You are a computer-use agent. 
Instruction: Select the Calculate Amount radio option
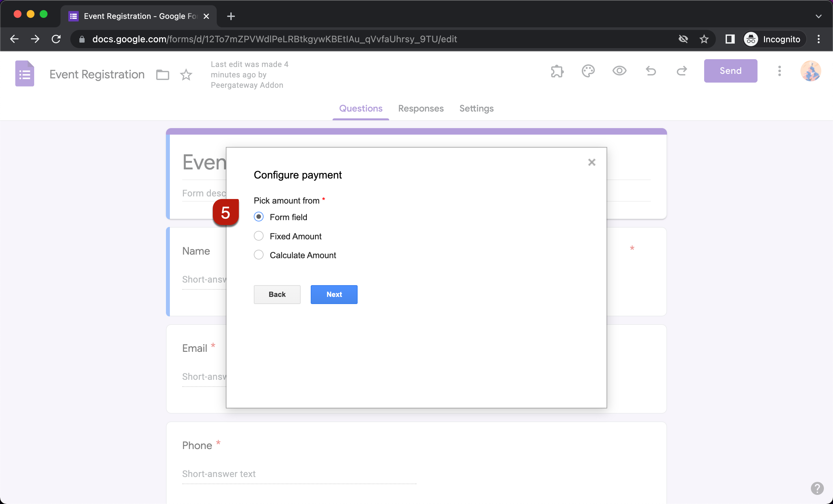tap(259, 255)
